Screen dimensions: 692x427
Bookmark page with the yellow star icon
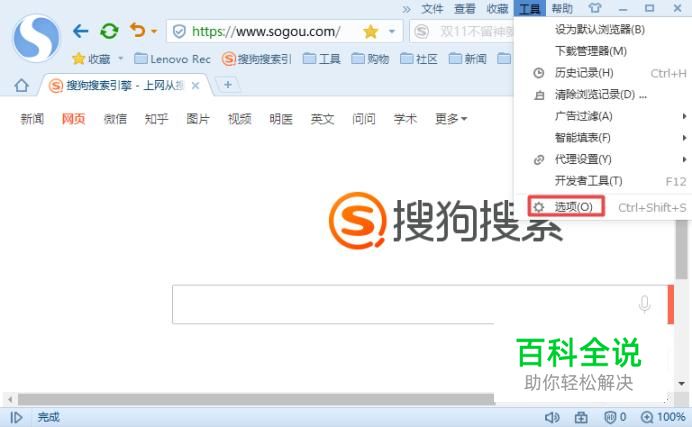371,31
